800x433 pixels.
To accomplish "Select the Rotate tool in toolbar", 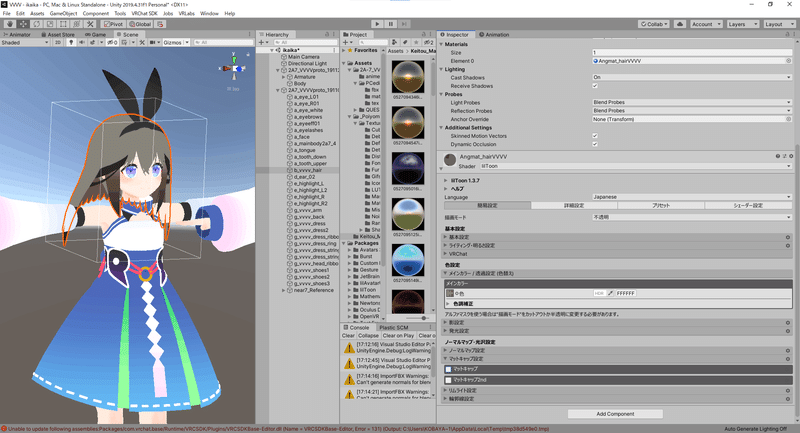I will click(x=37, y=24).
